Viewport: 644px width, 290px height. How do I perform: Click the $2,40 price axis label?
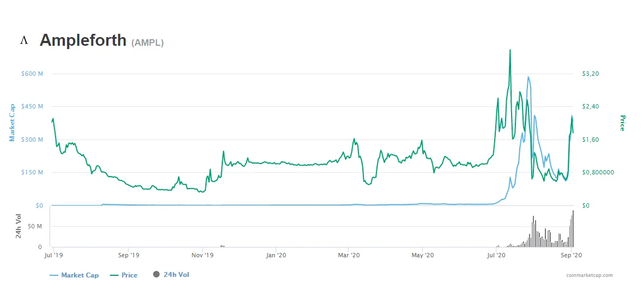point(591,106)
